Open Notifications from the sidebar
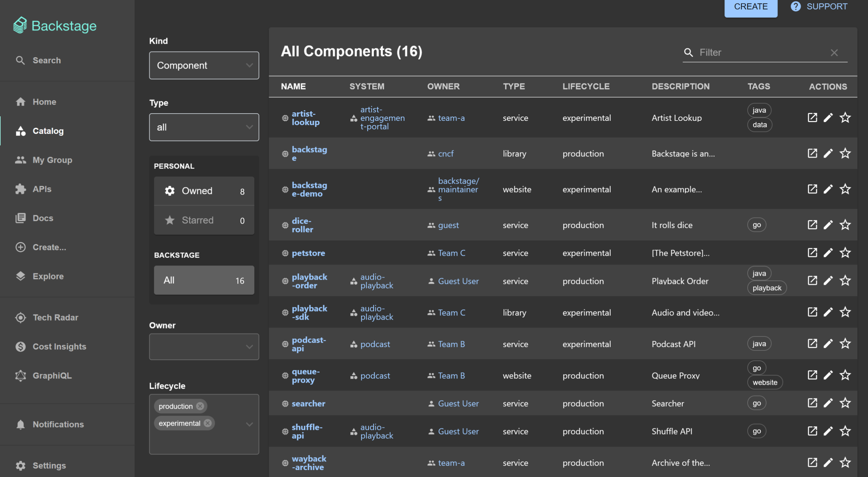Image resolution: width=868 pixels, height=477 pixels. [58, 424]
